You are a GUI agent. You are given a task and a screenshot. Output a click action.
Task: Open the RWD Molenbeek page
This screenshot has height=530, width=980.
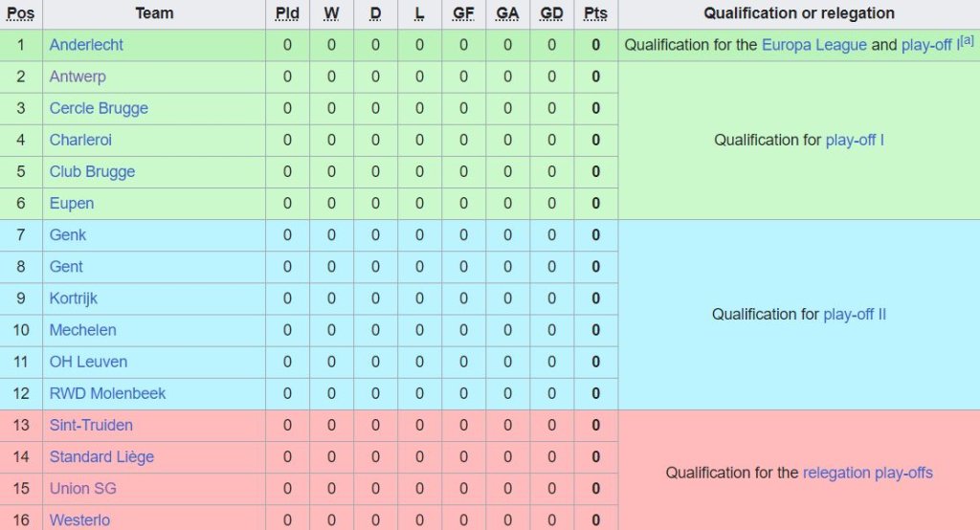[x=107, y=393]
